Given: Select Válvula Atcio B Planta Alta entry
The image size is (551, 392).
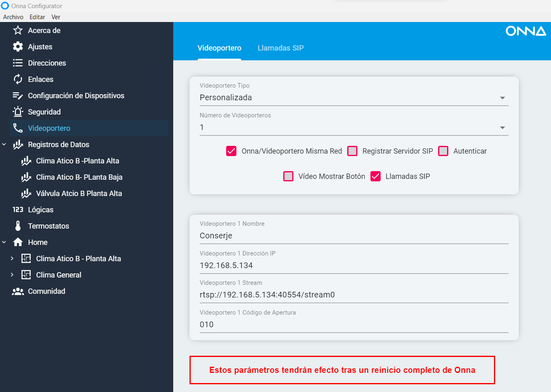Looking at the screenshot, I should tap(79, 194).
